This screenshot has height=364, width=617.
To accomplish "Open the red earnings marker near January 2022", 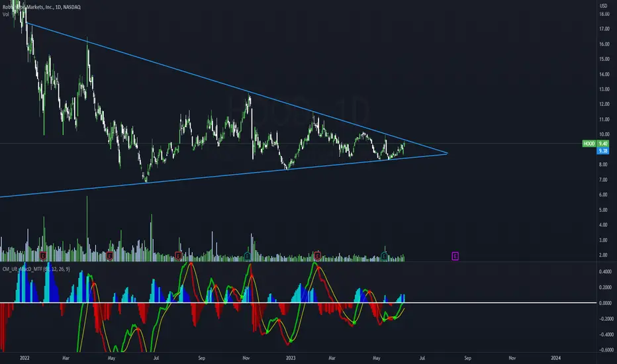I will tap(43, 256).
